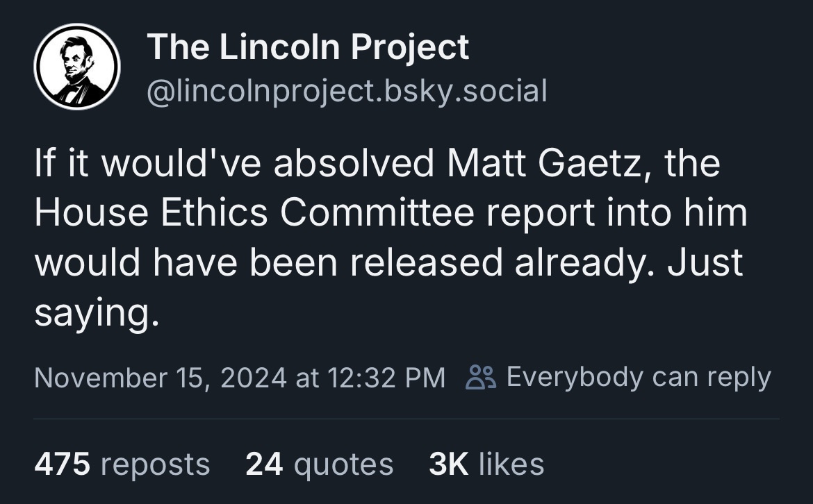View the 3K likes list

coord(486,463)
